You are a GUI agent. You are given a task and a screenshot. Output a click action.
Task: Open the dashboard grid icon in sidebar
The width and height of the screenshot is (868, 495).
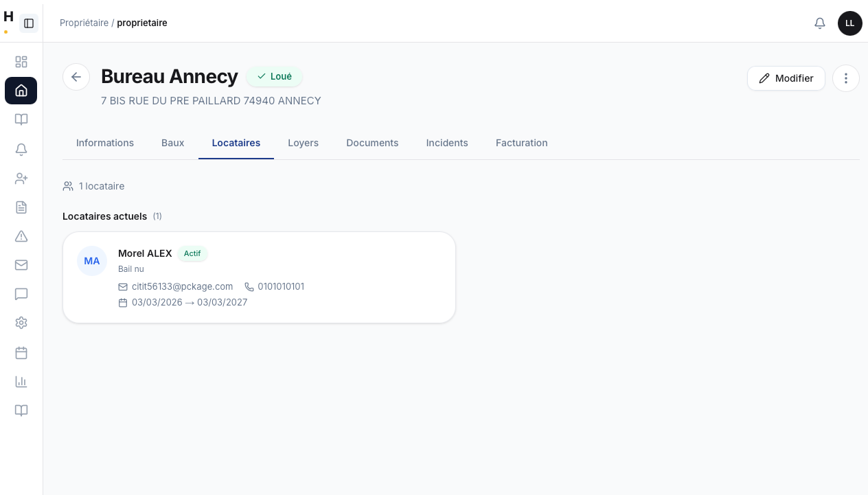[21, 62]
